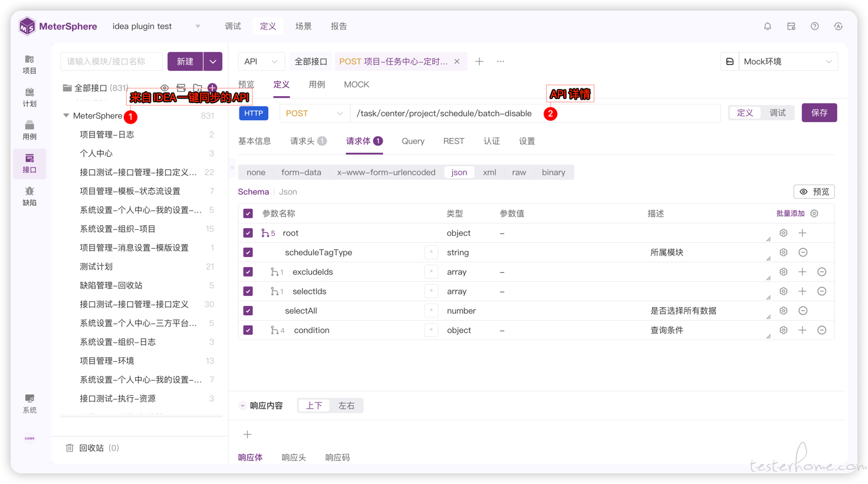The width and height of the screenshot is (868, 484).
Task: Toggle required asterisk for scheduleTagType
Action: coord(432,252)
